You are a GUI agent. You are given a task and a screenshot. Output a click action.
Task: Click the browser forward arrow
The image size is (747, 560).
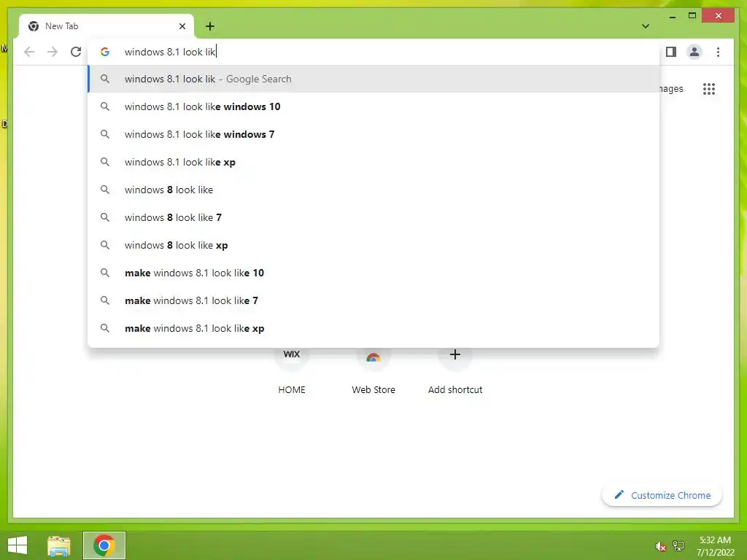coord(53,52)
